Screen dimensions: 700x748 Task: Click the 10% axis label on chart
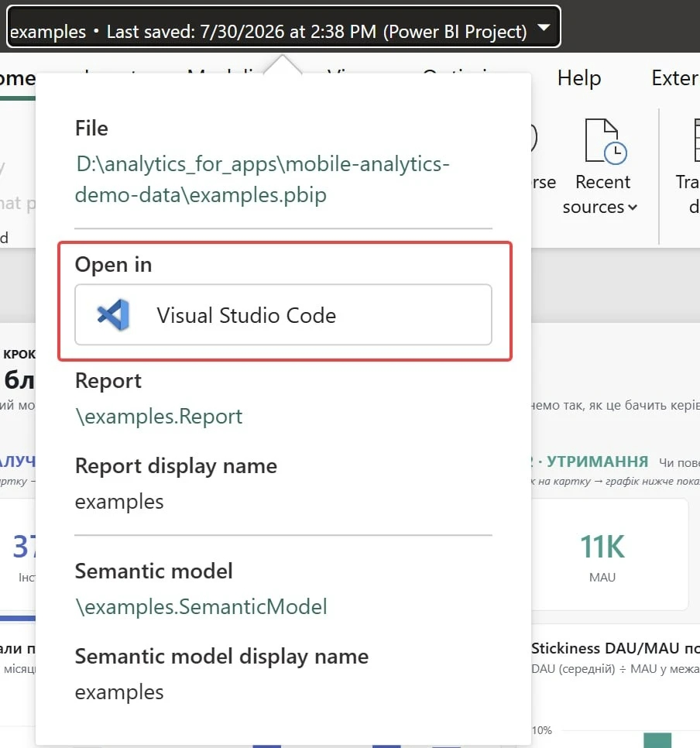coord(541,730)
